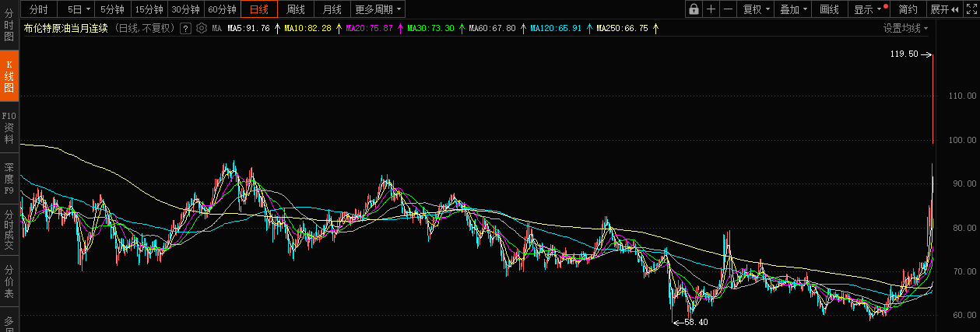Click the 60分钟 period button
Screen dimensions: 980x332
click(223, 9)
